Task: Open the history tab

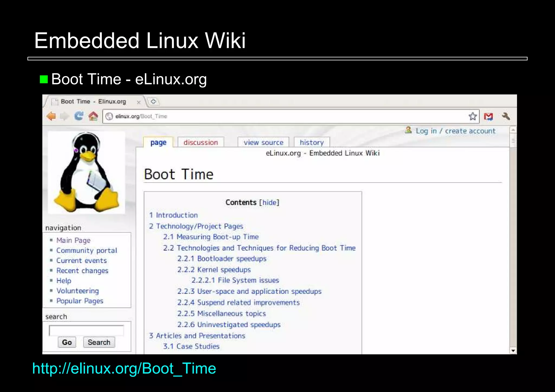Action: 312,142
